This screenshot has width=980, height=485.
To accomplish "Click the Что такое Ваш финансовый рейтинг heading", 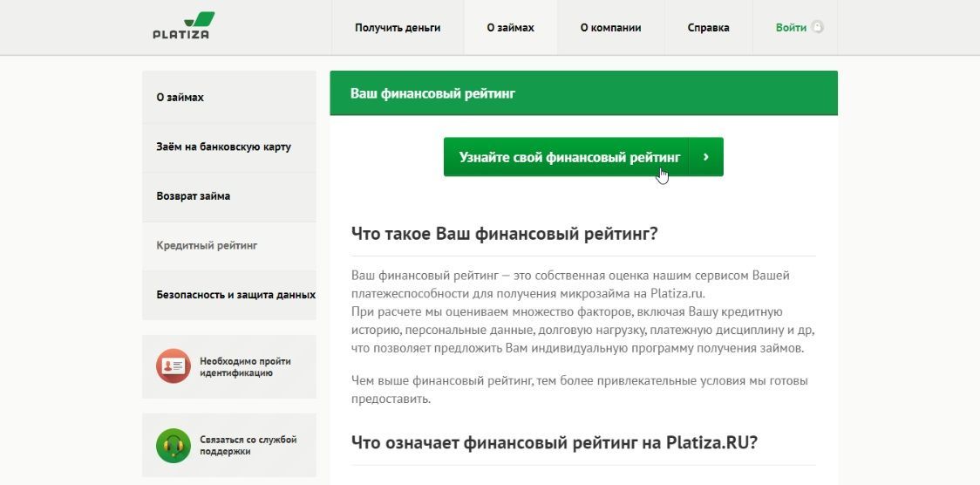I will (x=505, y=235).
